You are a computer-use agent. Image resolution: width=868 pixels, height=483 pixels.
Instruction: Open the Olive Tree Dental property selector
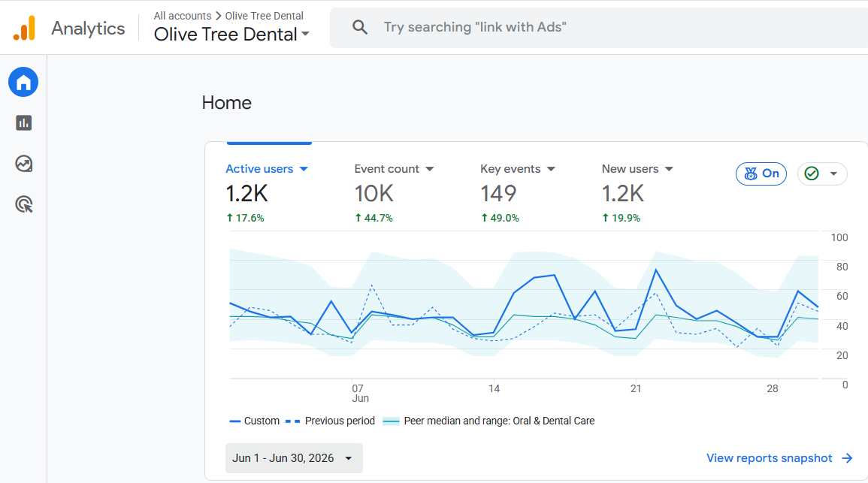(231, 35)
